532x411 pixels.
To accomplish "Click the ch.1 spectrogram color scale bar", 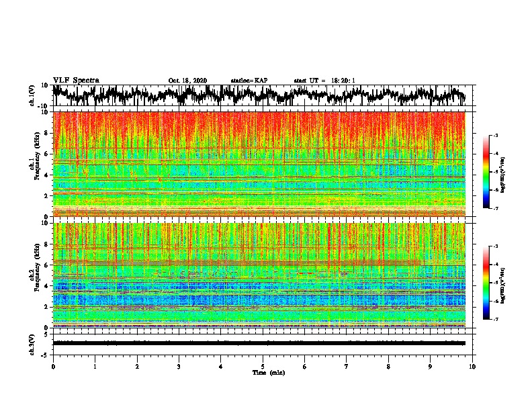I will 486,172.
